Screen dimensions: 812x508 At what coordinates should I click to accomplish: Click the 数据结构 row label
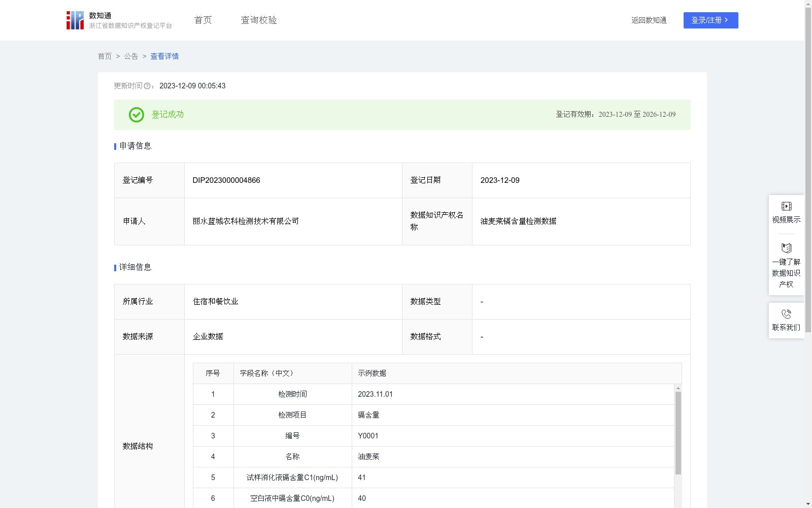[x=138, y=446]
